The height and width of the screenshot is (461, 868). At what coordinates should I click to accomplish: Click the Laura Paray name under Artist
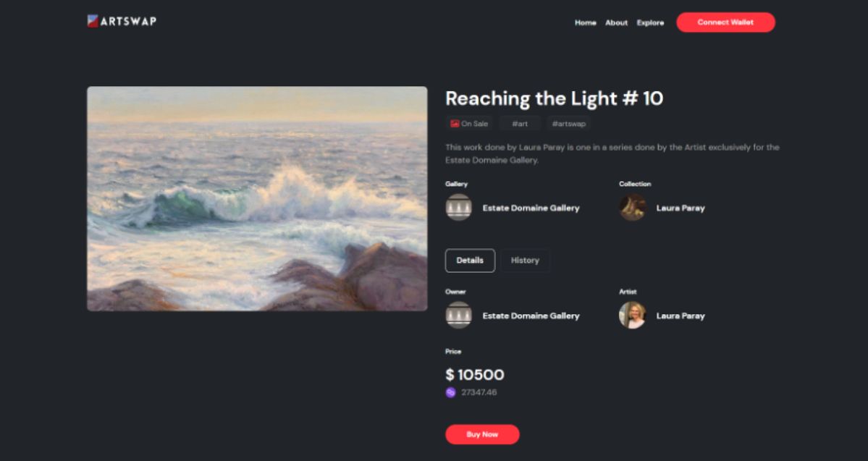click(x=681, y=316)
